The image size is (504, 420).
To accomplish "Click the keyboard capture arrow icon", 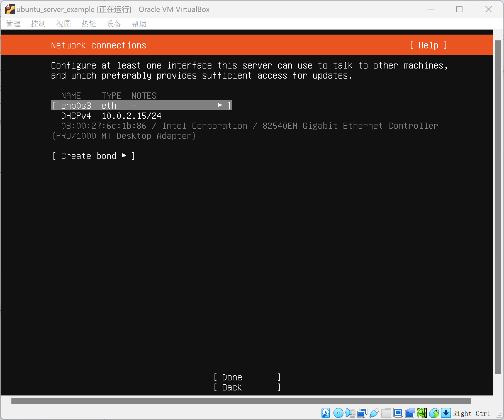I will (446, 413).
